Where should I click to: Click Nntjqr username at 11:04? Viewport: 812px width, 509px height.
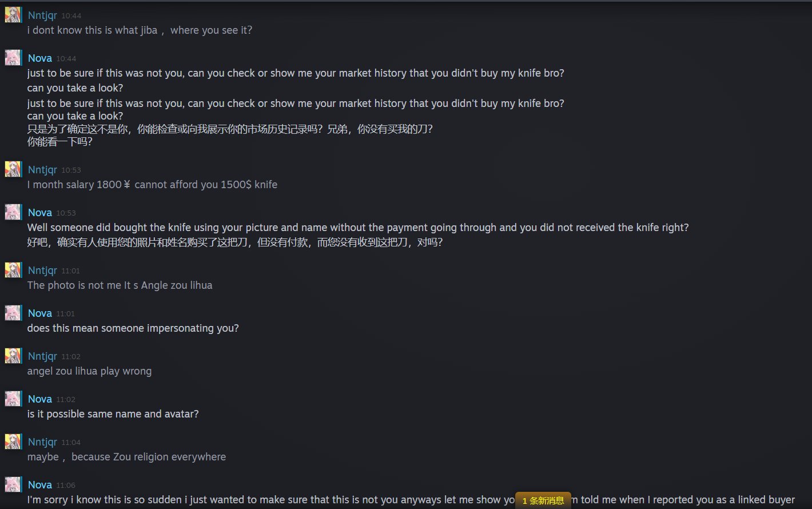pos(42,442)
